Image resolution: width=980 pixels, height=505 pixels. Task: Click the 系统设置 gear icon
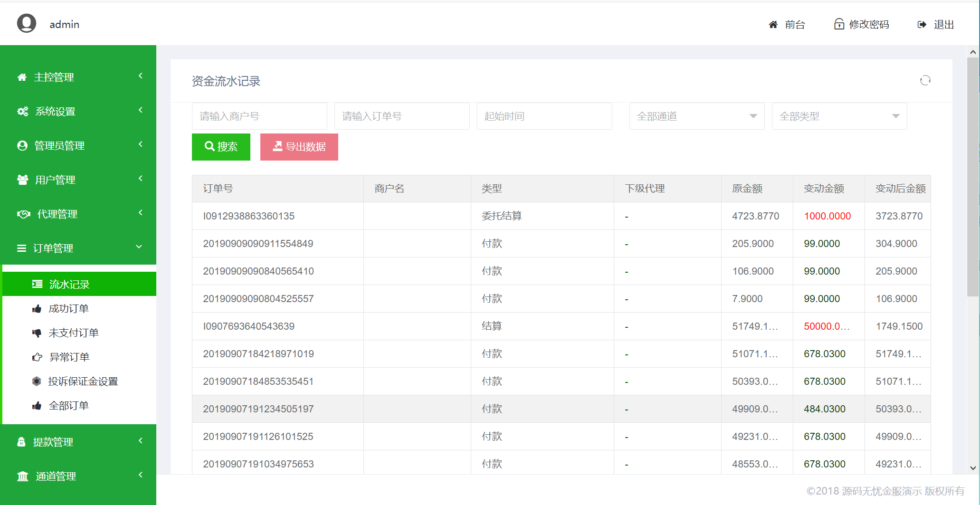[22, 110]
